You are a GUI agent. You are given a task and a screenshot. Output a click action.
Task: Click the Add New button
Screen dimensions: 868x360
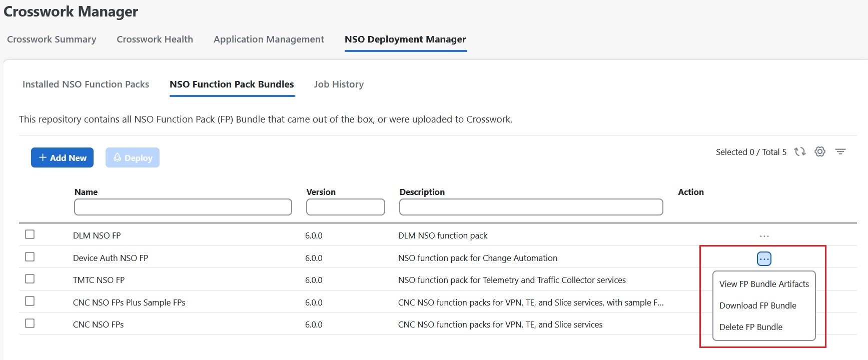click(x=62, y=157)
